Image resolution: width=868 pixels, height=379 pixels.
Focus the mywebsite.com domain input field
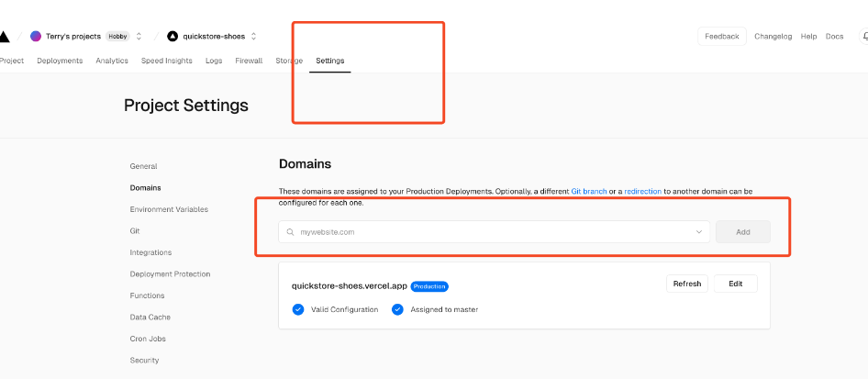click(x=494, y=232)
